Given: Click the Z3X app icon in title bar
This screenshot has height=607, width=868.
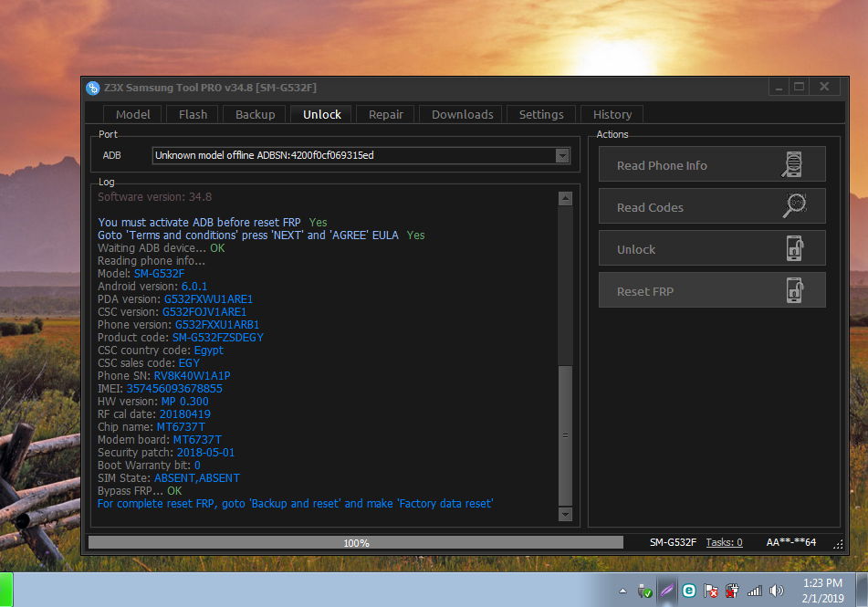Looking at the screenshot, I should (x=92, y=88).
